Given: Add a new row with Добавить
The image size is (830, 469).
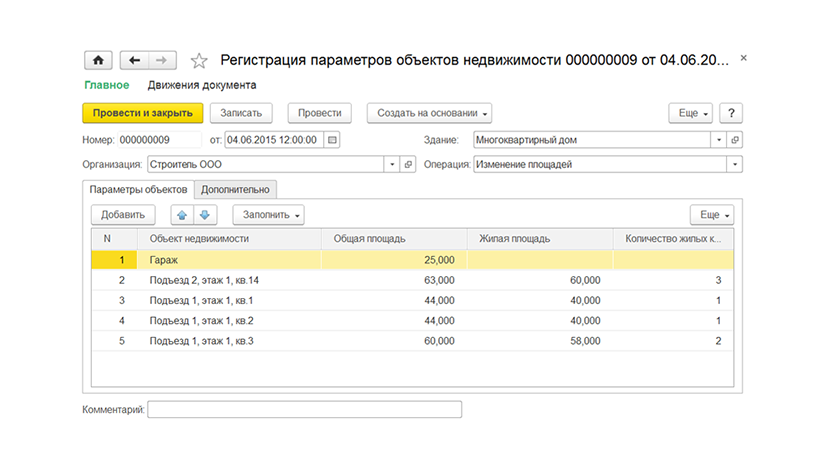Looking at the screenshot, I should (123, 215).
